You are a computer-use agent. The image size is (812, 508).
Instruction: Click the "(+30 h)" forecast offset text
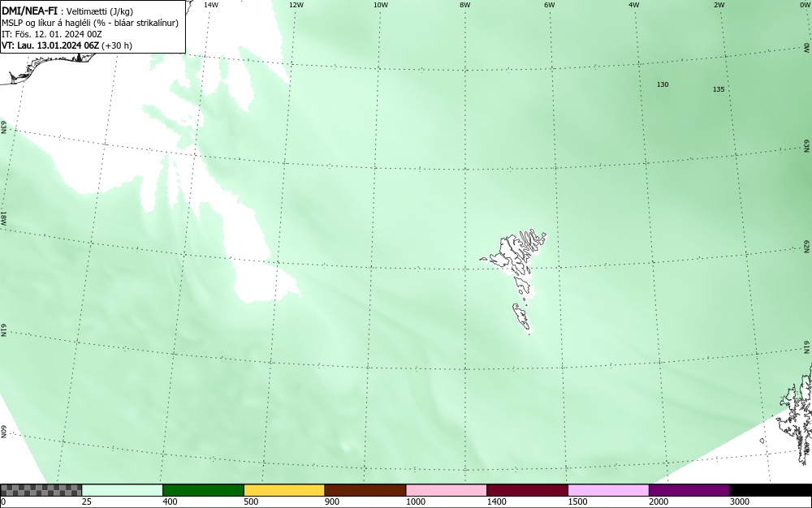tap(117, 45)
